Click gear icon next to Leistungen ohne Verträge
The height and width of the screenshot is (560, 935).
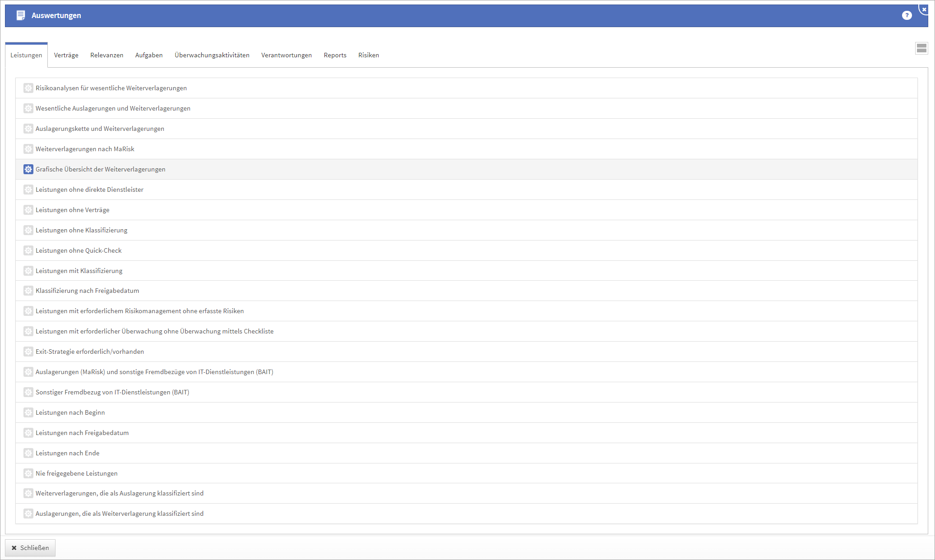[28, 210]
